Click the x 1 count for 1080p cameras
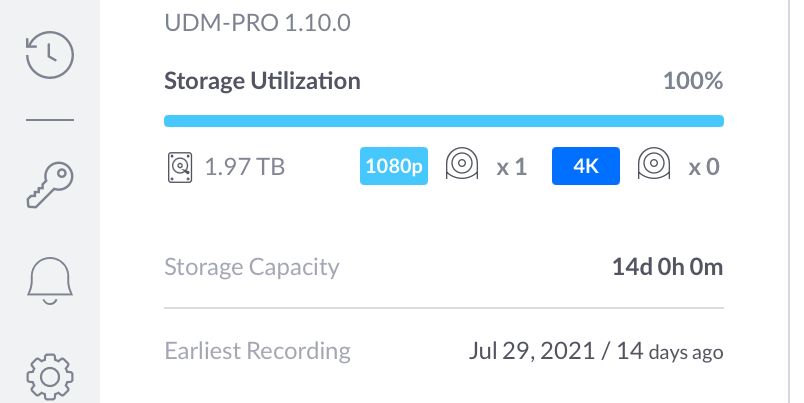Image resolution: width=804 pixels, height=403 pixels. point(511,166)
